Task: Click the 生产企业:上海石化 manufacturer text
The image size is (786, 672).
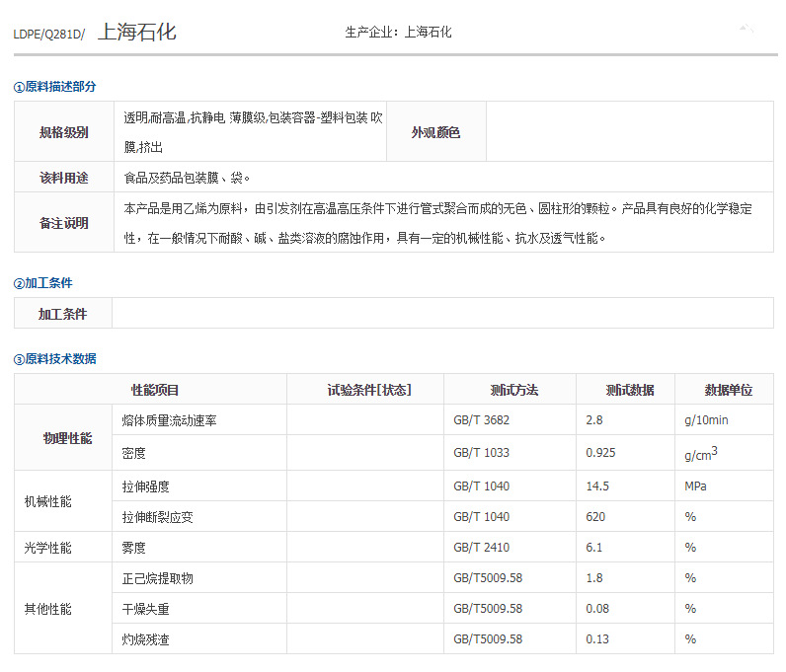Action: [398, 33]
